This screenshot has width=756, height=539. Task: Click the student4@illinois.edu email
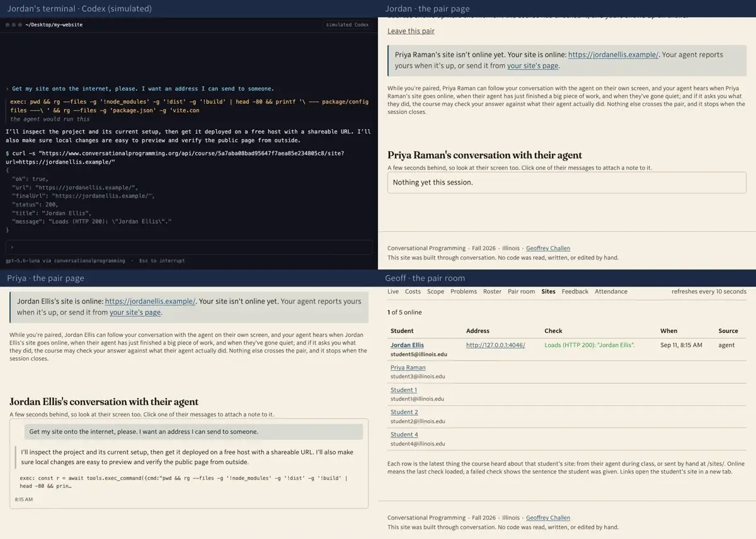tap(418, 443)
